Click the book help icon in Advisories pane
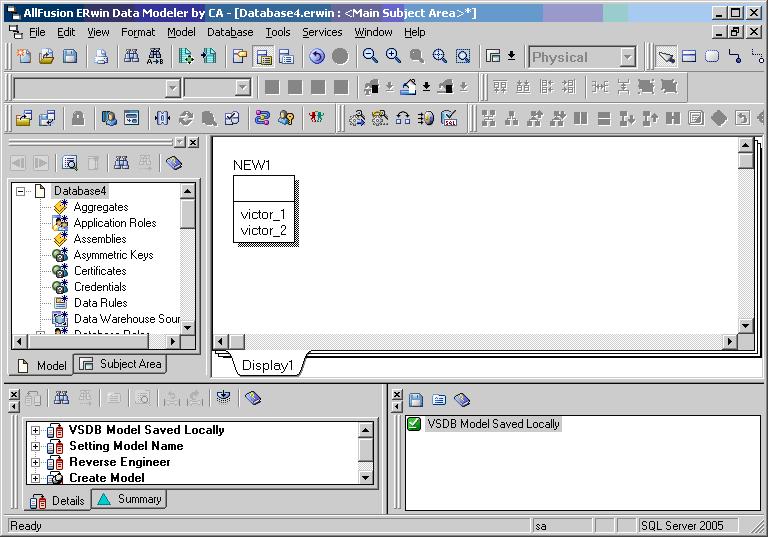The width and height of the screenshot is (768, 537). 462,400
